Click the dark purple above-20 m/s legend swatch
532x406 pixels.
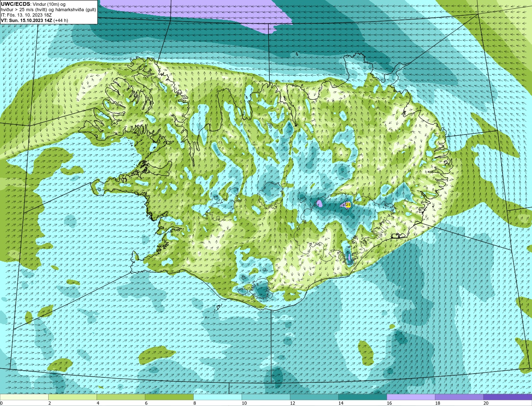click(507, 397)
